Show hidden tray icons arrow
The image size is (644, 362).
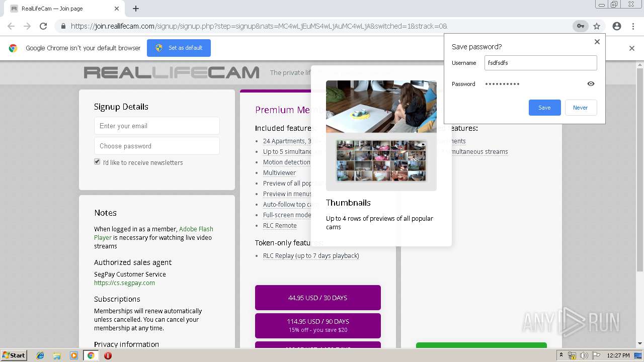(x=562, y=355)
